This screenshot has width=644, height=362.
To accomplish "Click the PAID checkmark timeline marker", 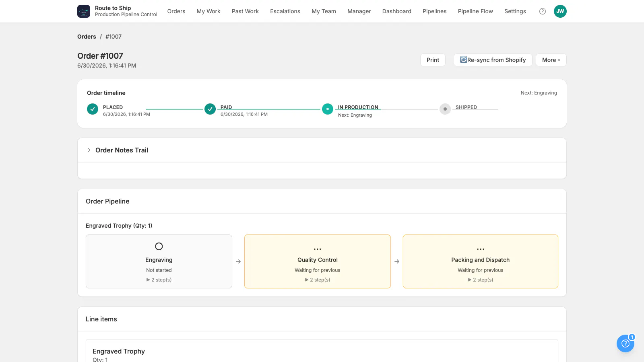I will point(210,109).
